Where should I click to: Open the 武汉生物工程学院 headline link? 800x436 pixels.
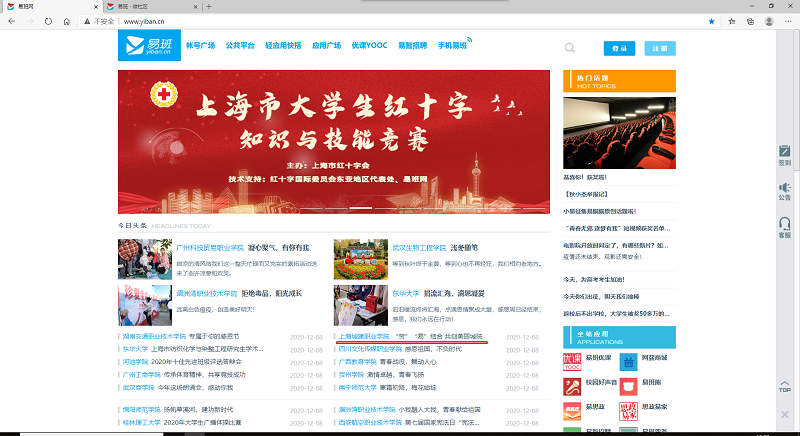pos(419,248)
